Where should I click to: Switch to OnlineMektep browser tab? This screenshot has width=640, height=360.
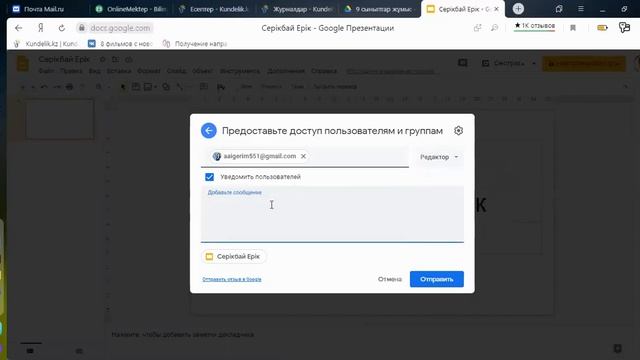(131, 9)
